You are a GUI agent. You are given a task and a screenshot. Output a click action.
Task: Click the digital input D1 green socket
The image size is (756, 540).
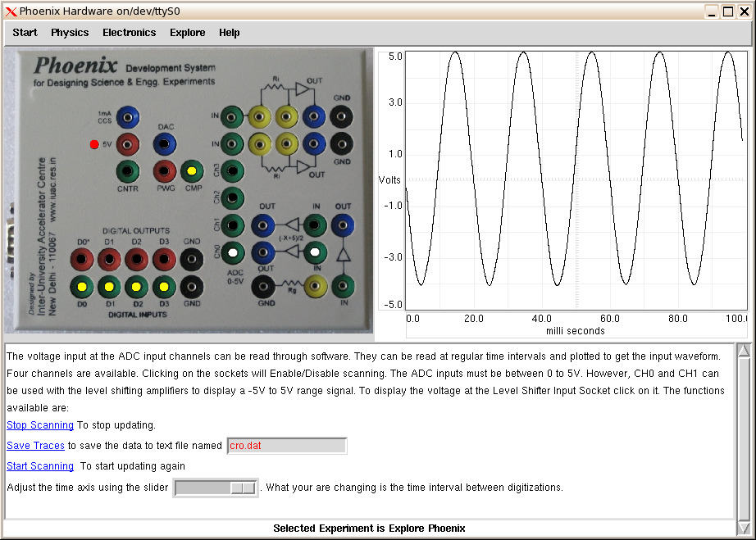tap(109, 287)
